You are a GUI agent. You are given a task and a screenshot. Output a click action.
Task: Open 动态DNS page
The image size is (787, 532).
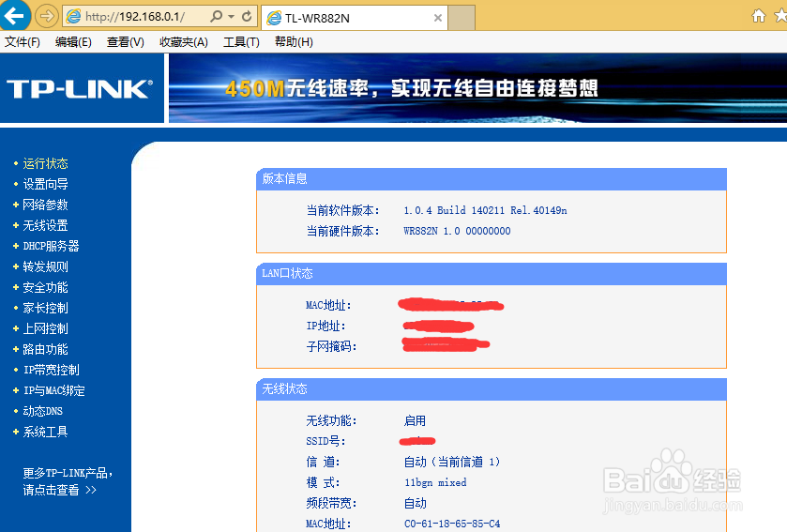coord(42,411)
